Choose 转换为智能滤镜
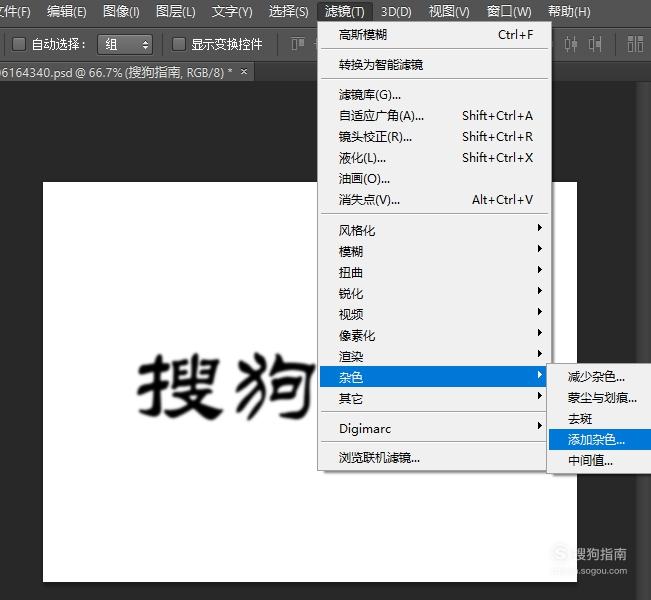Image resolution: width=651 pixels, height=600 pixels. click(435, 64)
